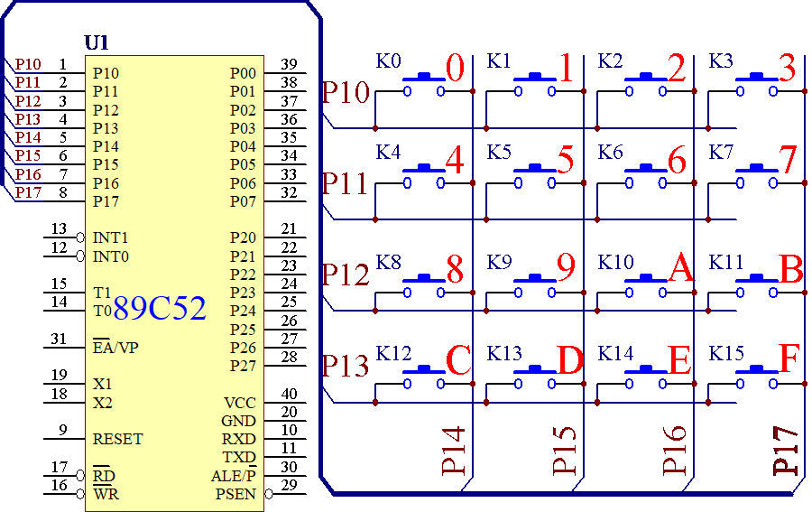Image resolution: width=812 pixels, height=512 pixels.
Task: Select the large P13 row label beside K12
Action: tap(346, 366)
